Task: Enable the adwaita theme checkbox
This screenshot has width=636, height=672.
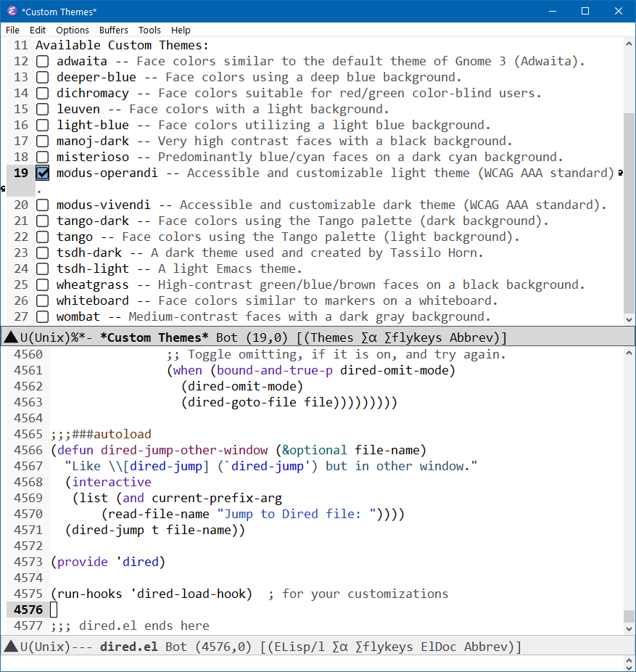Action: pos(42,61)
